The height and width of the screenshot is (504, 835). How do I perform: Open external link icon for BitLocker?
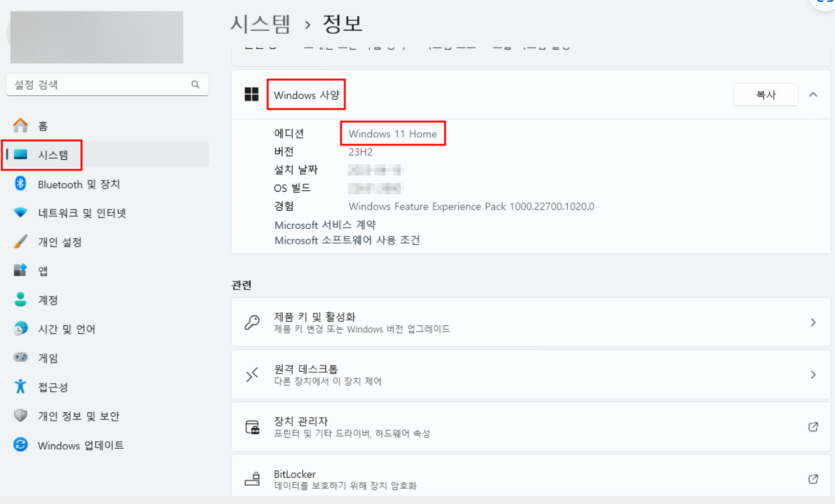click(813, 479)
